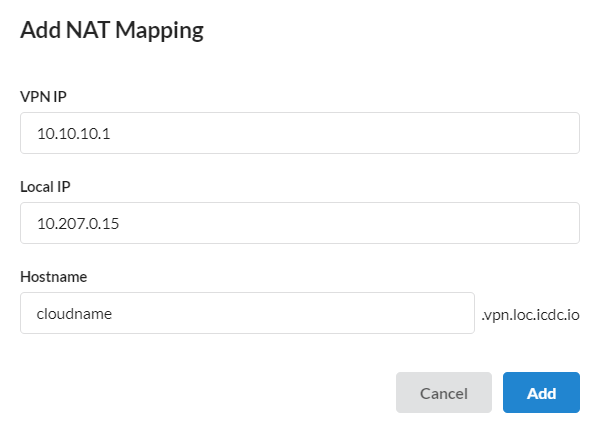Image resolution: width=602 pixels, height=432 pixels.
Task: Confirm the mapping with the Add button
Action: click(x=541, y=393)
